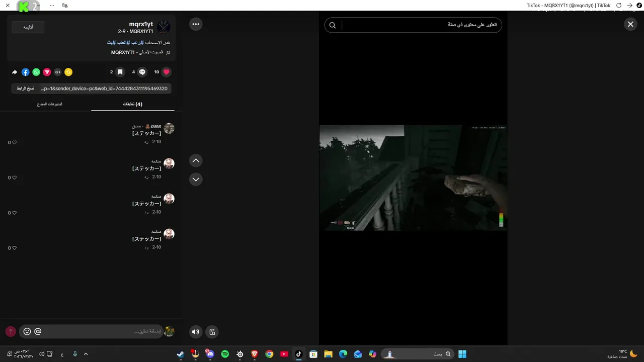
Task: Switch to فيديوهات المبدع tab
Action: point(50,104)
